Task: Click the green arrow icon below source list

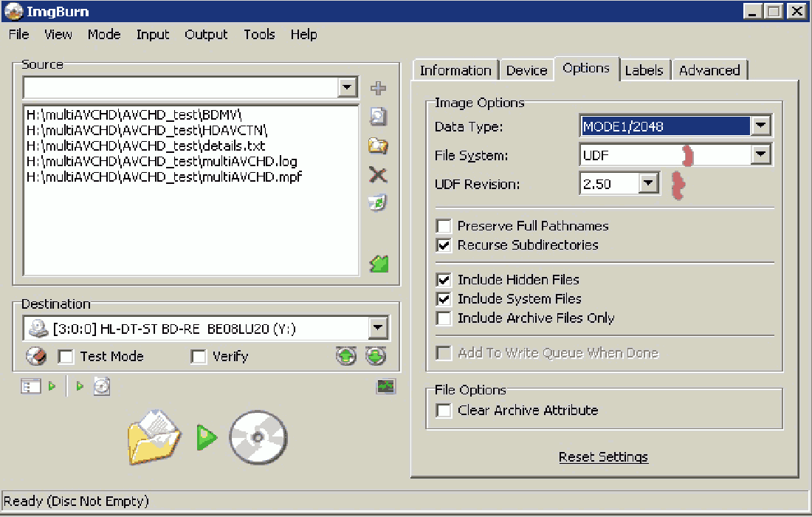Action: (x=379, y=264)
